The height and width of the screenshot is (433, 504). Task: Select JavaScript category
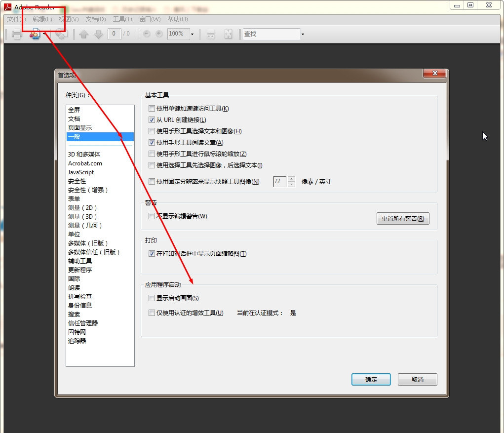(x=100, y=172)
